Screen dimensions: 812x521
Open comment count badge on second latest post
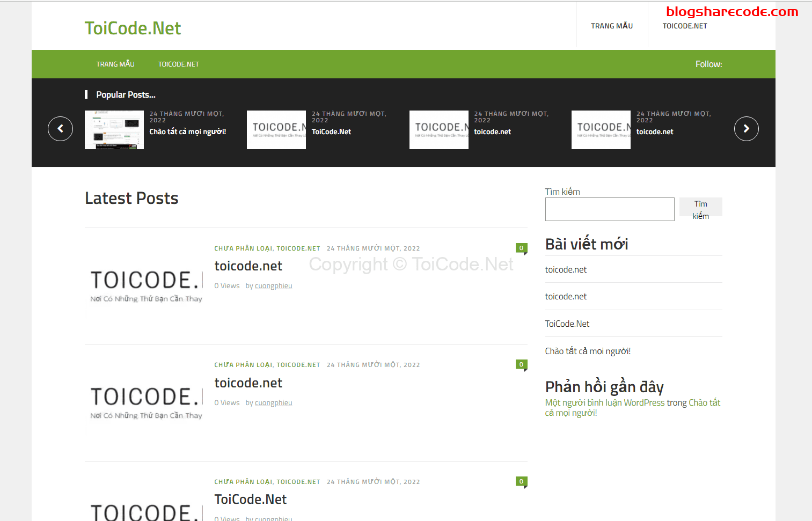[521, 365]
